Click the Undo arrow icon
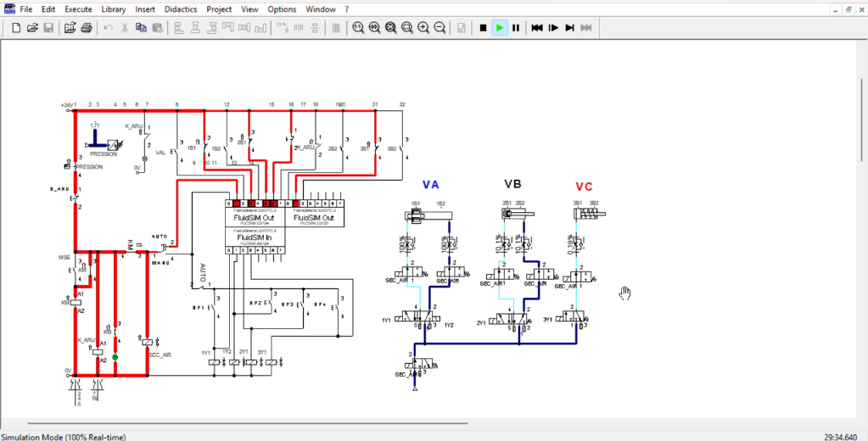 (109, 28)
